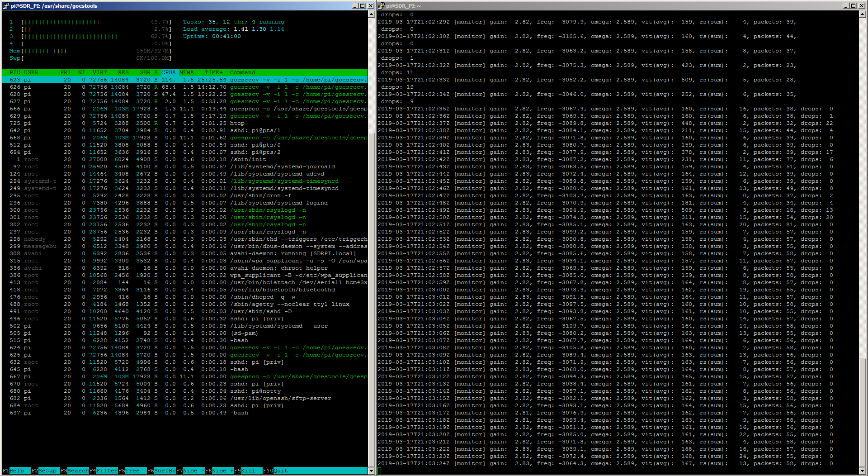Click htop window scrollbar down arrow

pyautogui.click(x=372, y=471)
